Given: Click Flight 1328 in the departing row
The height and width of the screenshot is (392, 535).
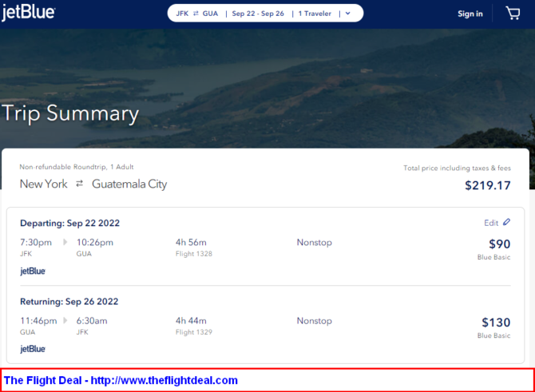Looking at the screenshot, I should click(x=194, y=254).
